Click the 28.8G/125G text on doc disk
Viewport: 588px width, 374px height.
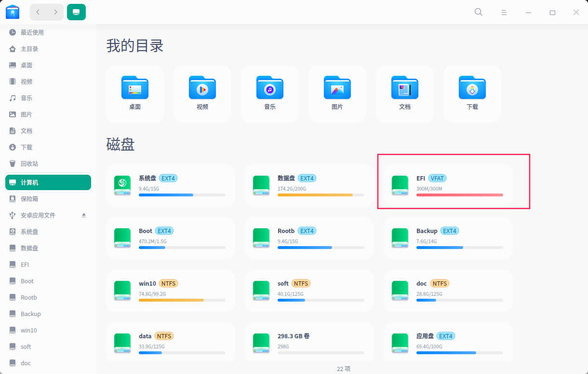tap(429, 294)
